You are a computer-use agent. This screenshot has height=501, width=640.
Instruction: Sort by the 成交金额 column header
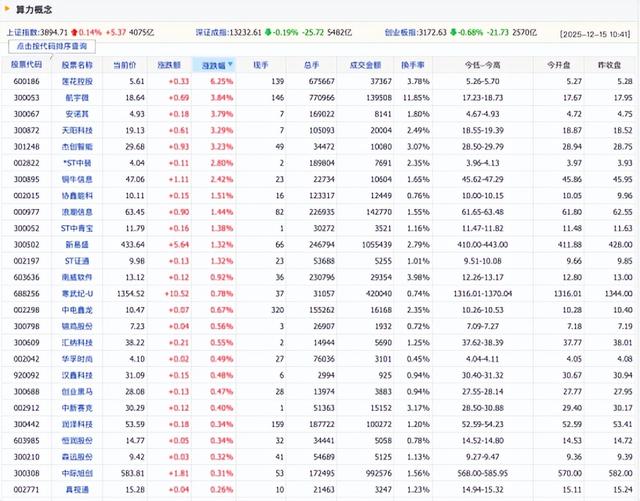(365, 65)
